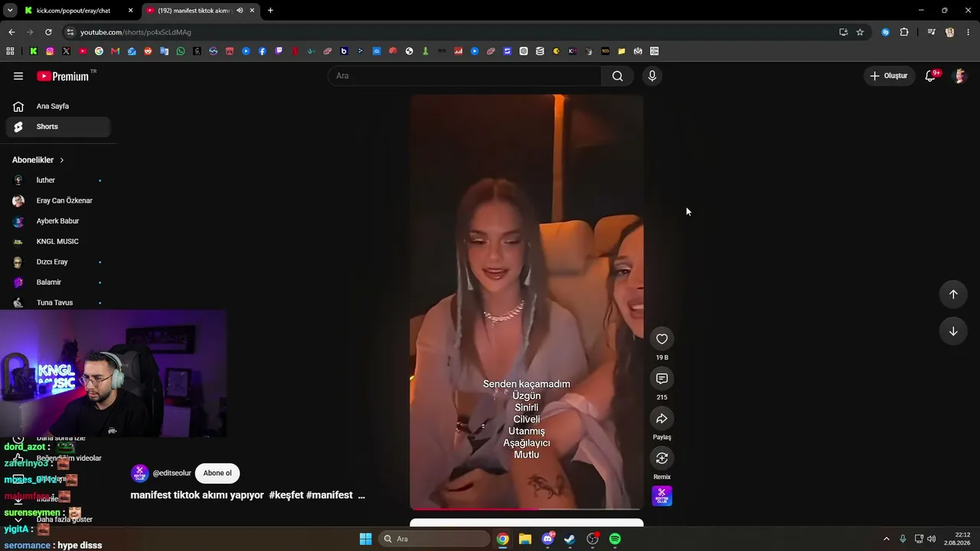Open Chrome three-dot menu

pos(969,32)
